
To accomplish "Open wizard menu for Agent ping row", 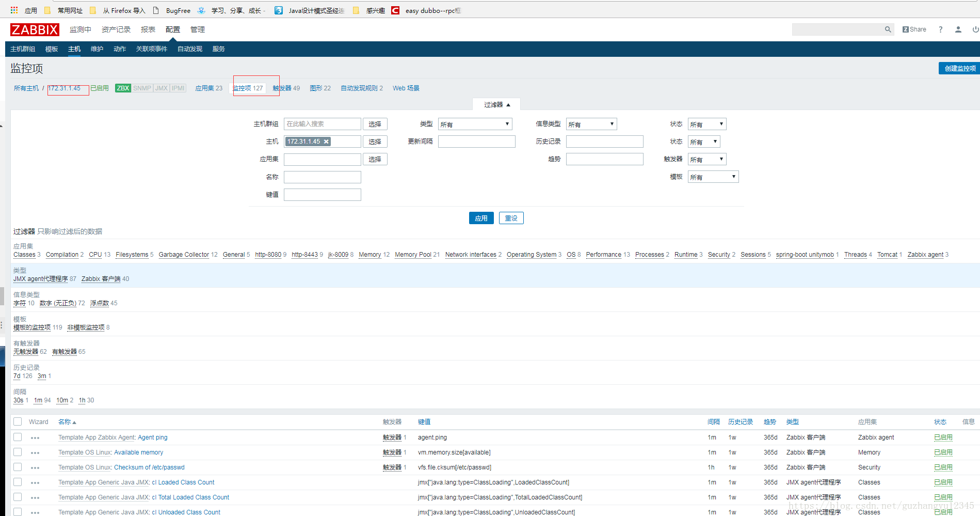I will tap(35, 438).
